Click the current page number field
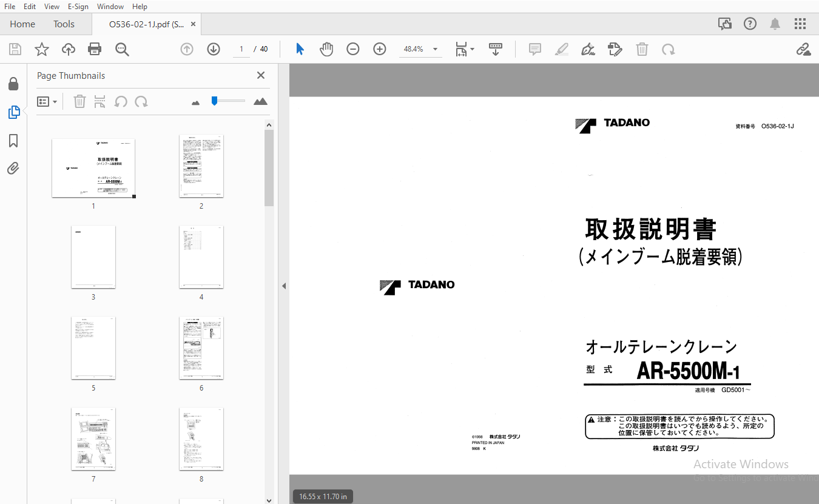This screenshot has width=819, height=504. click(241, 49)
